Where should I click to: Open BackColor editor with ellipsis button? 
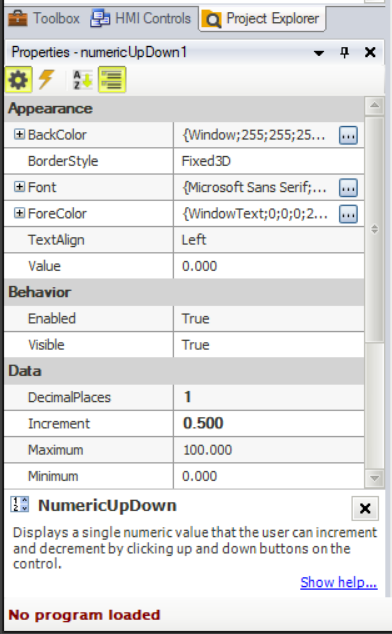348,135
